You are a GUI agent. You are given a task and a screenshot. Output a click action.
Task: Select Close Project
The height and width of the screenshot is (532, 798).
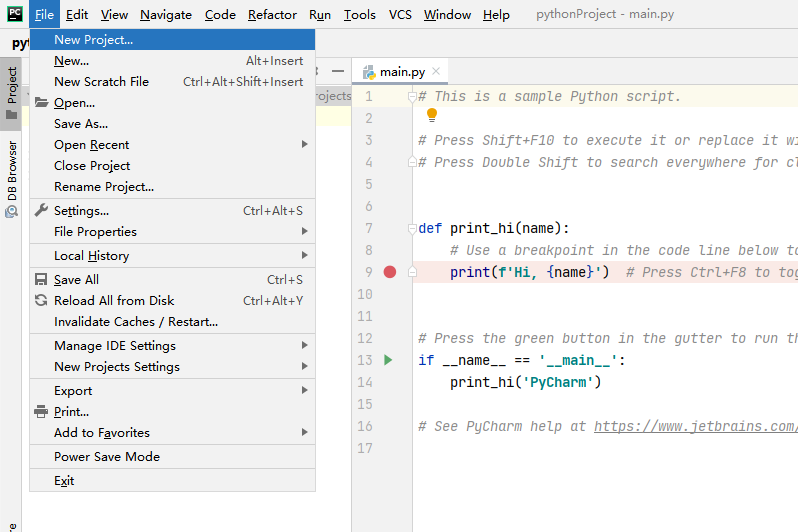[x=173, y=165]
